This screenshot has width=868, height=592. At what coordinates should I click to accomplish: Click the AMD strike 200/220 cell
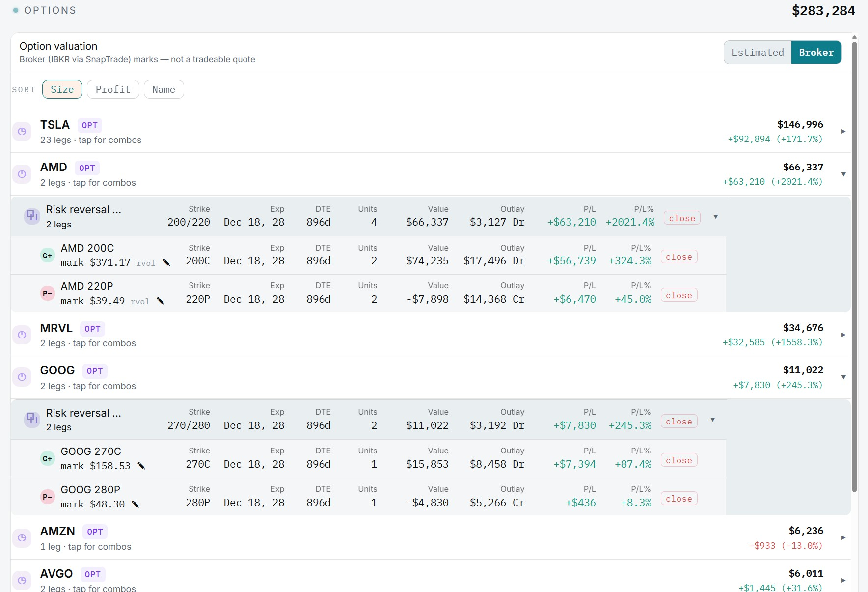[x=189, y=222]
